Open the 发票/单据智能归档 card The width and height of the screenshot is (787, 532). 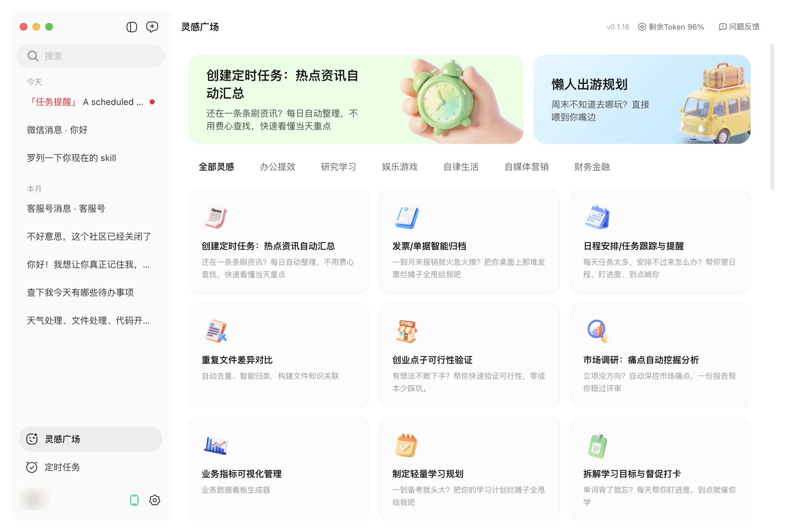(x=470, y=242)
